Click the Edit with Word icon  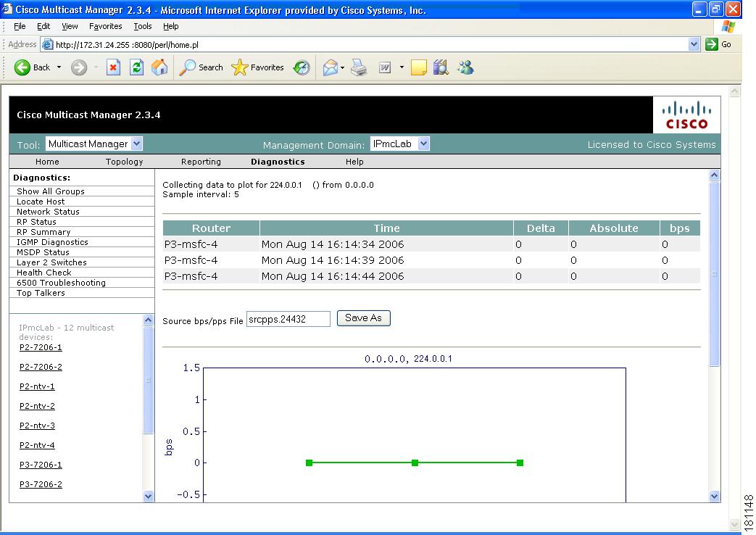(x=385, y=67)
